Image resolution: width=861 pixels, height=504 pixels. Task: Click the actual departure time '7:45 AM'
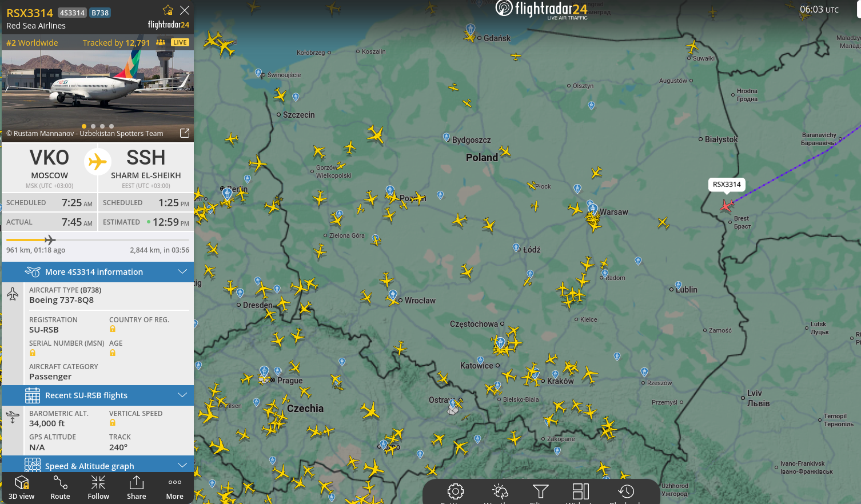77,222
